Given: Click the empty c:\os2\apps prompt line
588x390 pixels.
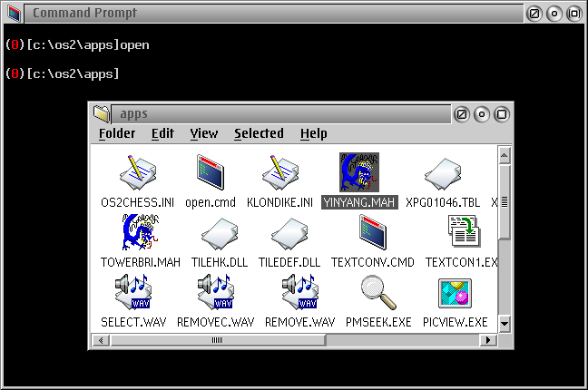Looking at the screenshot, I should 63,73.
